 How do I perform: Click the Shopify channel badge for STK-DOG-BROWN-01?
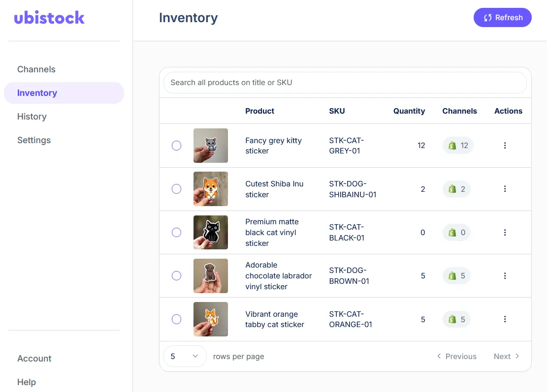[x=456, y=275]
